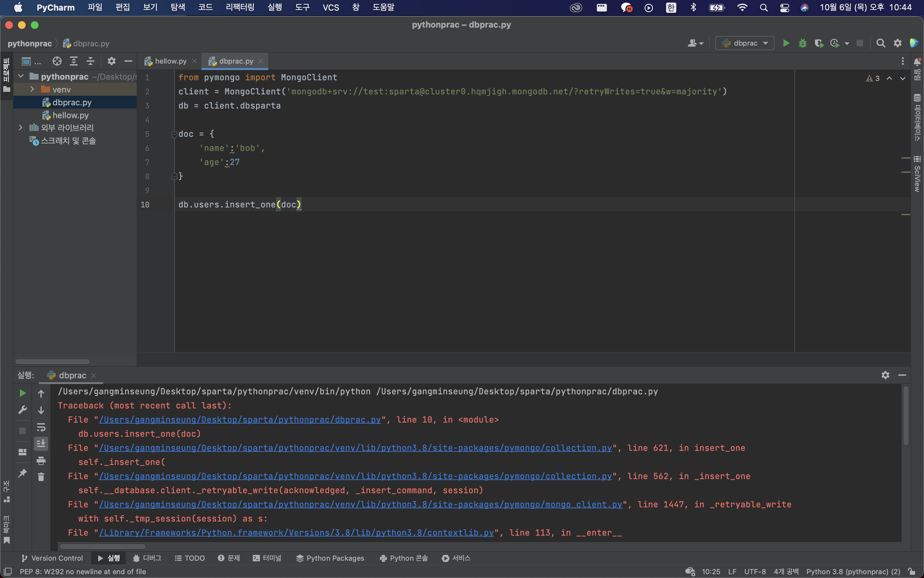Viewport: 924px width, 578px height.
Task: Open the project view selector dropdown
Action: click(x=31, y=61)
